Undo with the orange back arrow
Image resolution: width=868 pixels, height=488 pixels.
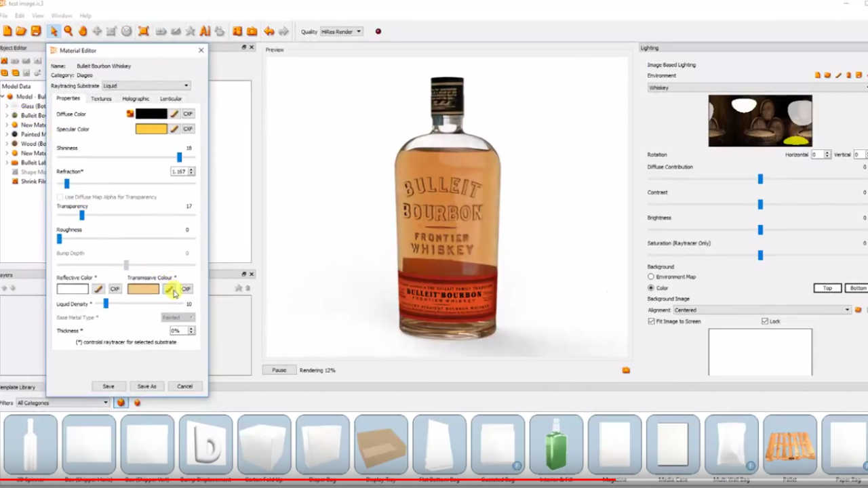tap(269, 31)
